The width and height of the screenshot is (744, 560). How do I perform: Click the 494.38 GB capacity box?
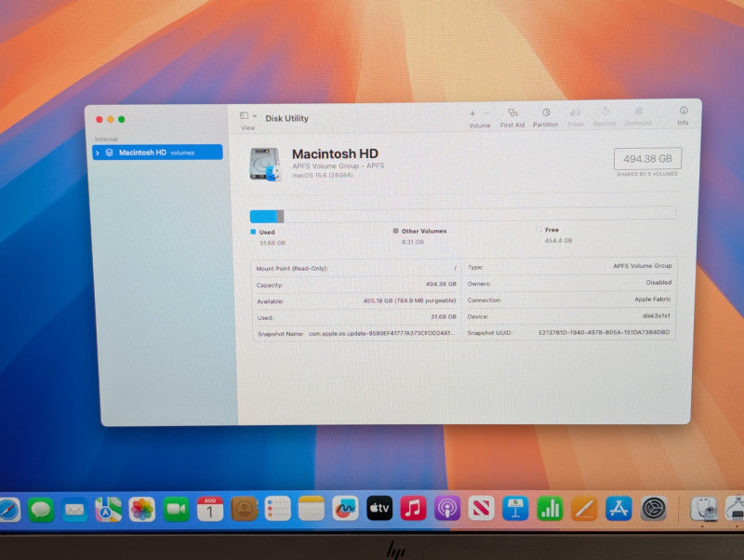tap(647, 159)
